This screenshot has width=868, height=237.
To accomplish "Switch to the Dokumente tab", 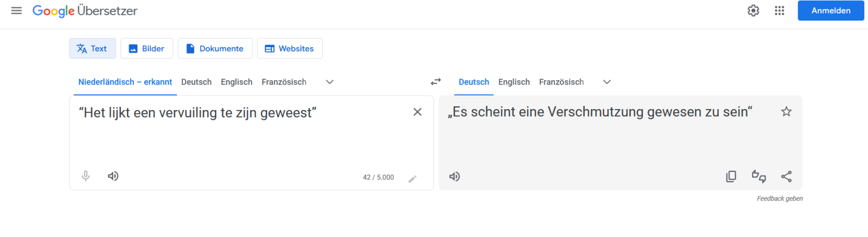I will coord(215,48).
